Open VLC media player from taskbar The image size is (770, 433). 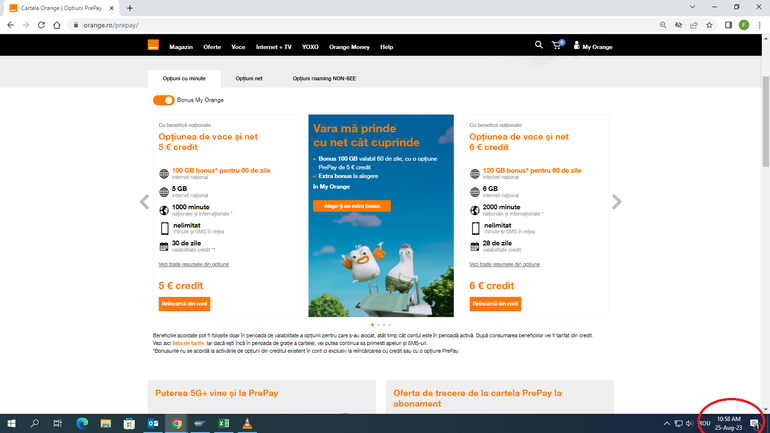pos(247,423)
